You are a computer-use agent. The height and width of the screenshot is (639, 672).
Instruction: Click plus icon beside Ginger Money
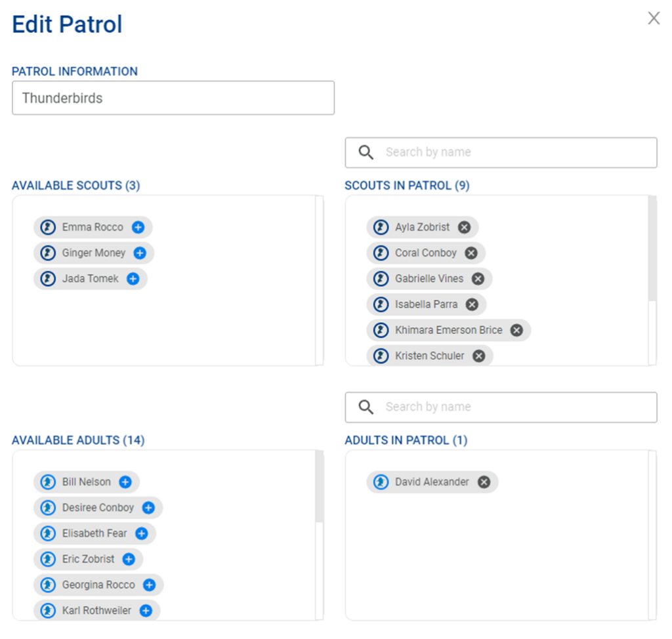pos(140,253)
